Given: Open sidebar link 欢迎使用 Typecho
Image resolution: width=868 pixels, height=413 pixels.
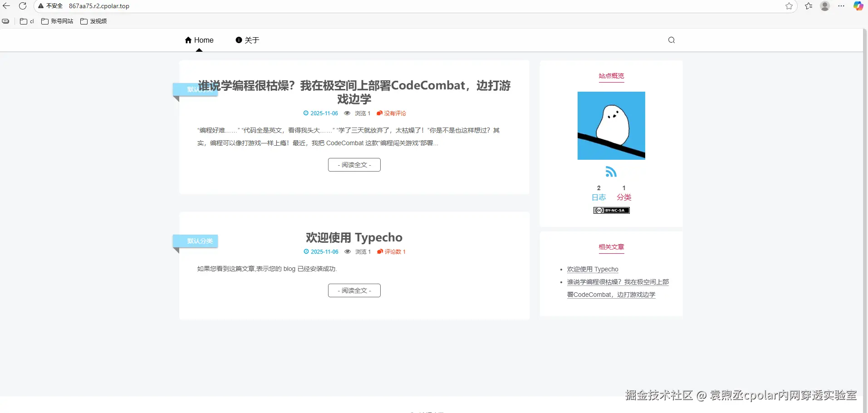Looking at the screenshot, I should coord(593,269).
